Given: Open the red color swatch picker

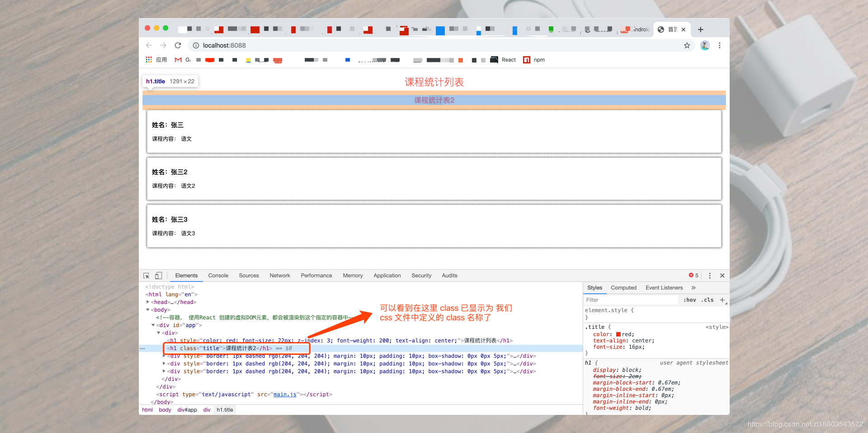Looking at the screenshot, I should pyautogui.click(x=618, y=334).
